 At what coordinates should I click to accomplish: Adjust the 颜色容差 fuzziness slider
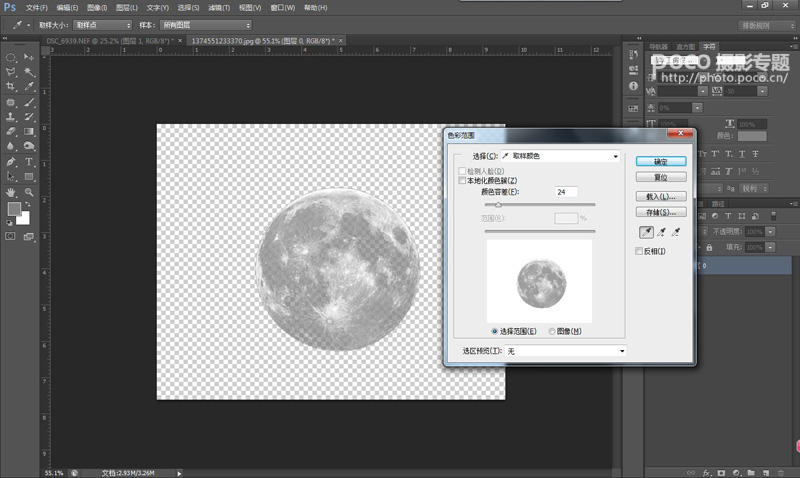(498, 205)
